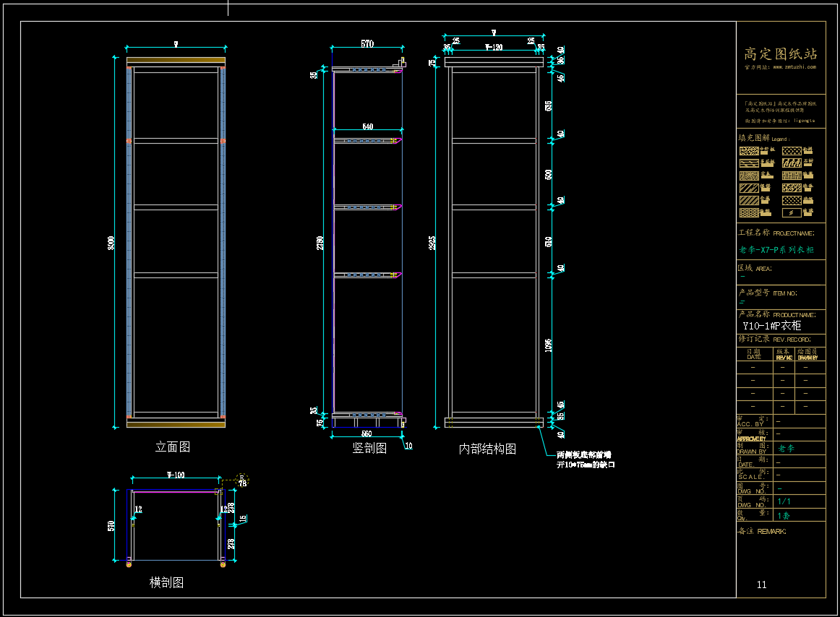The image size is (840, 617).
Task: Select the W-100 dimension above the cross-section
Action: click(175, 475)
